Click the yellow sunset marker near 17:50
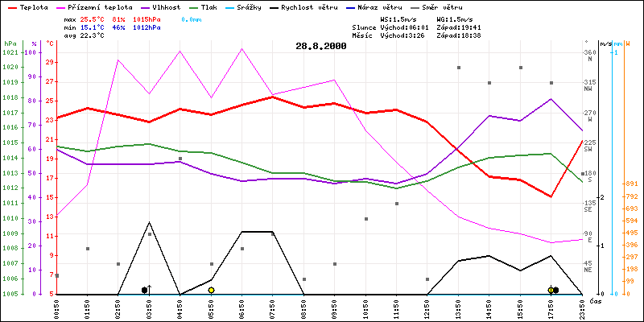644x322 pixels. 551,290
